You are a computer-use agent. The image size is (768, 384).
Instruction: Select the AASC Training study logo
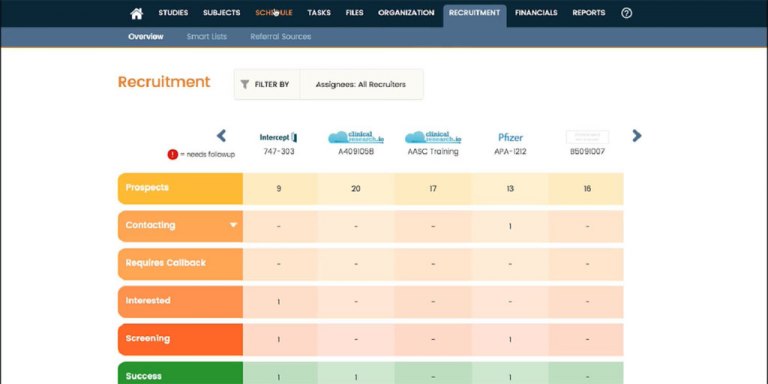point(433,138)
